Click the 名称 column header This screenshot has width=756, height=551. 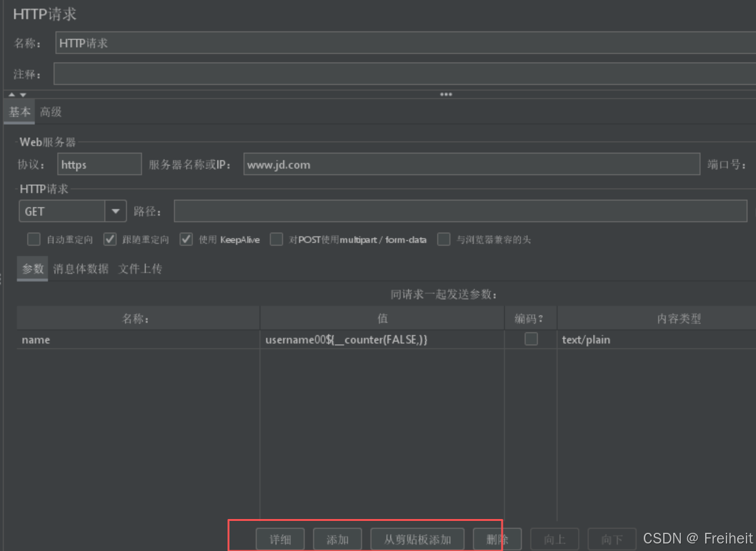[138, 318]
